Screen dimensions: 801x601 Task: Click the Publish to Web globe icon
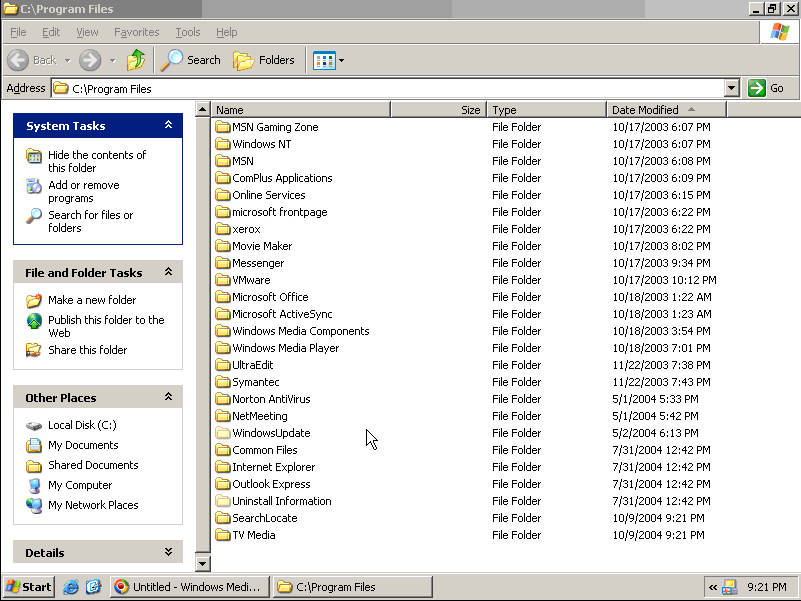(x=34, y=320)
